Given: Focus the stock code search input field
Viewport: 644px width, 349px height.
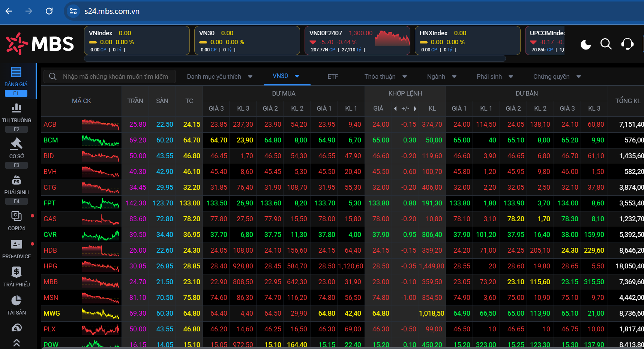Looking at the screenshot, I should 110,76.
